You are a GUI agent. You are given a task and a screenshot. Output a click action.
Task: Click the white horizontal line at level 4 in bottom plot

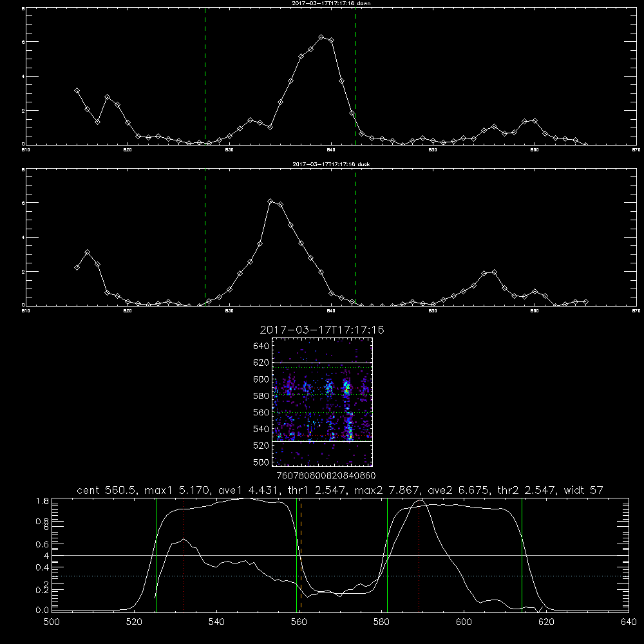pyautogui.click(x=340, y=555)
